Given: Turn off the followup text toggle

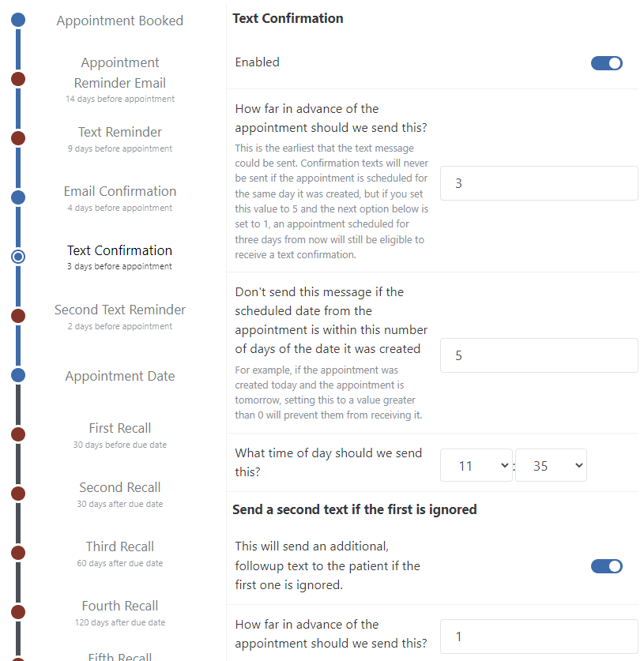Looking at the screenshot, I should tap(606, 566).
